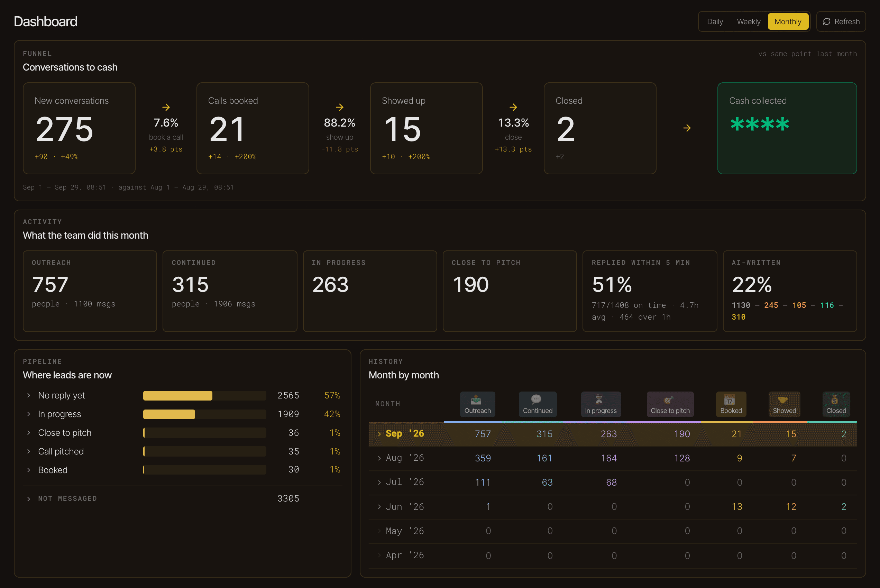This screenshot has height=588, width=880.
Task: Click the 359 Outreach value for Aug '26
Action: [x=483, y=458]
